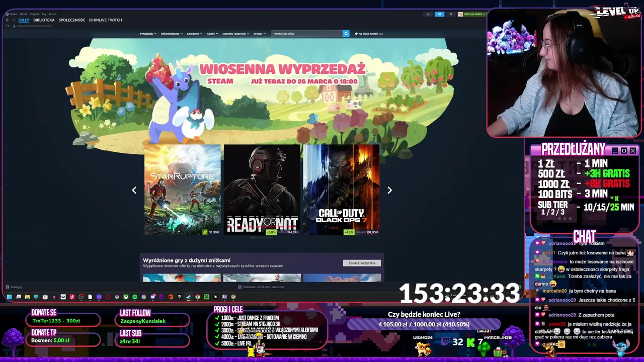The width and height of the screenshot is (644, 362).
Task: Expand the Rekomendacje dropdown
Action: [172, 34]
